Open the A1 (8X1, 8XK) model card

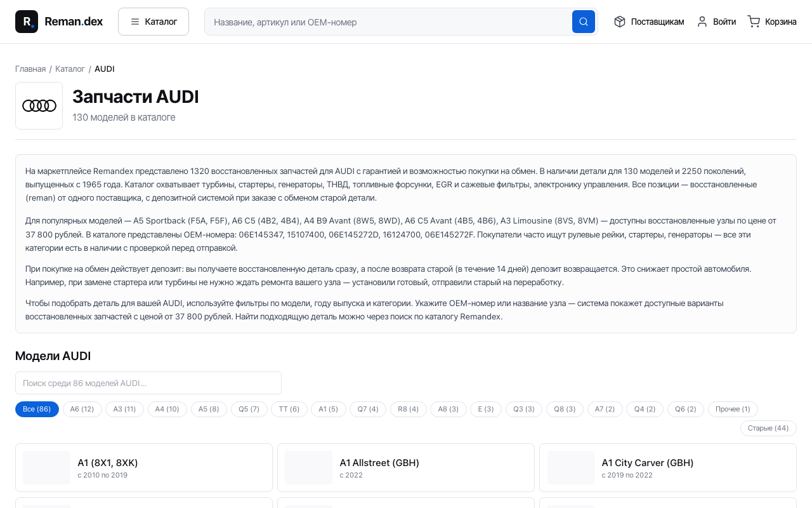point(144,467)
